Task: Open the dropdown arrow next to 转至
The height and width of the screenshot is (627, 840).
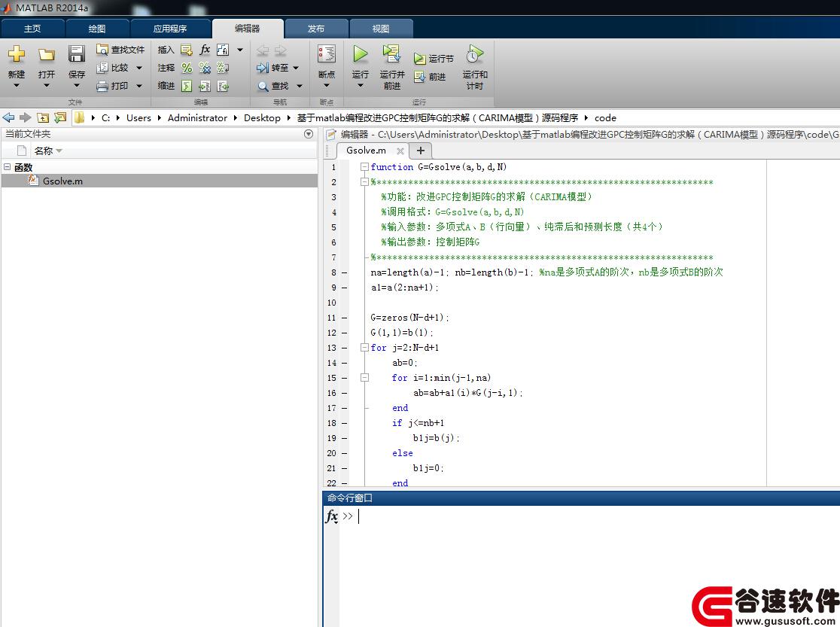Action: [x=296, y=68]
